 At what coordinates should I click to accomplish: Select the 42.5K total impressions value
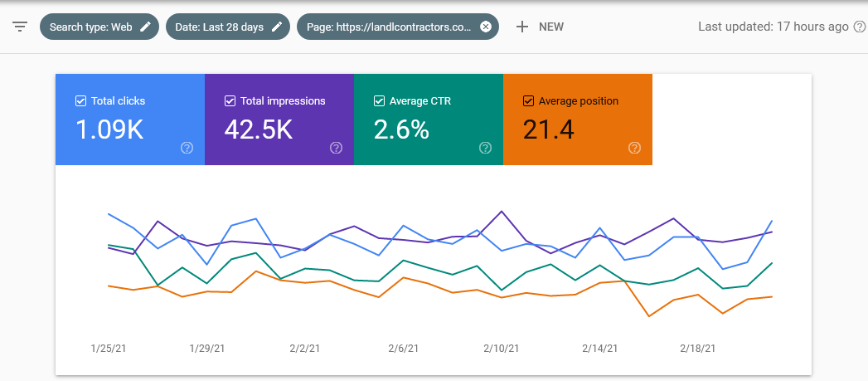point(258,129)
